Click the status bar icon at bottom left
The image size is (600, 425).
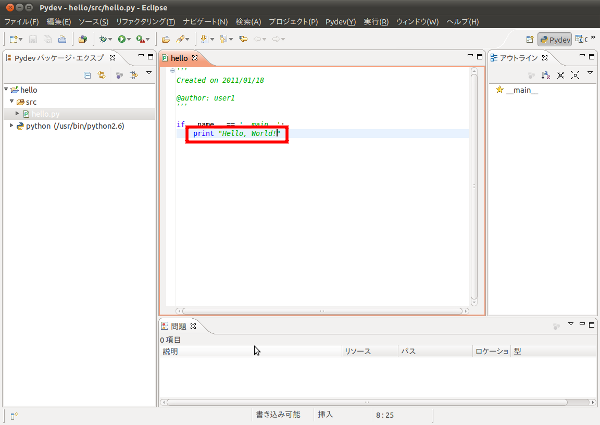pos(14,416)
